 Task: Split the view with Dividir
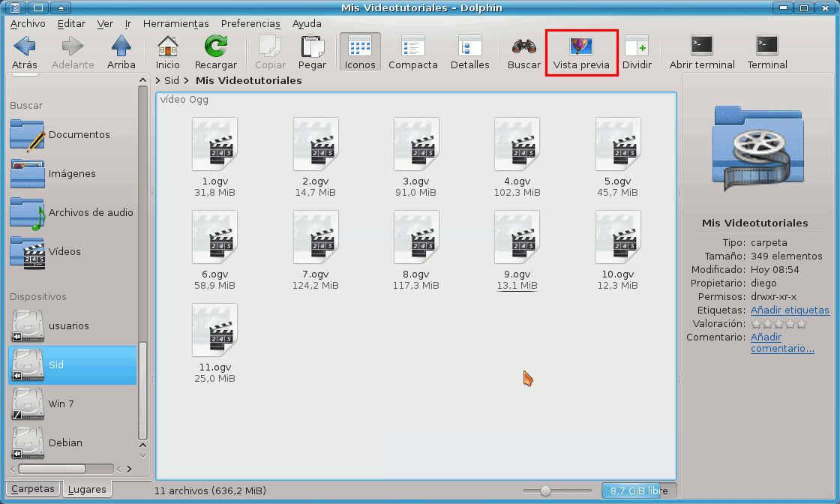[637, 52]
